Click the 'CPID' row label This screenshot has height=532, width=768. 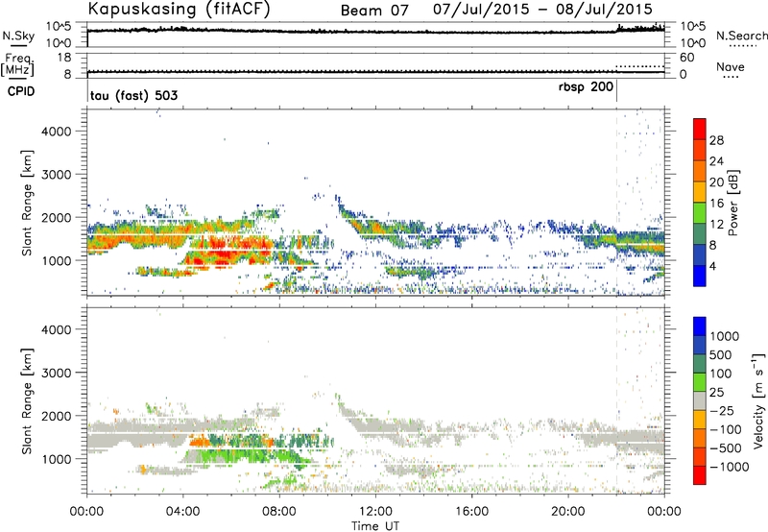click(x=21, y=91)
